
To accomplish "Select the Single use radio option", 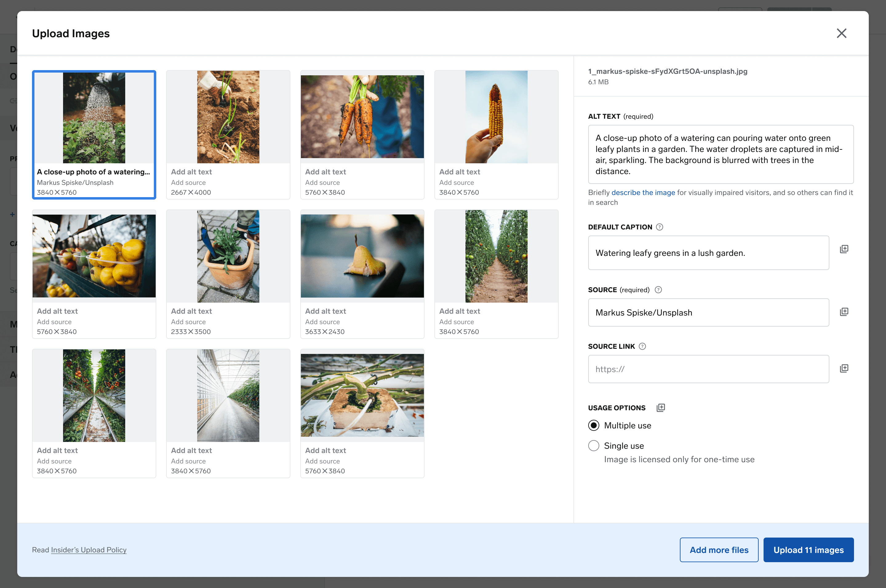I will coord(594,446).
